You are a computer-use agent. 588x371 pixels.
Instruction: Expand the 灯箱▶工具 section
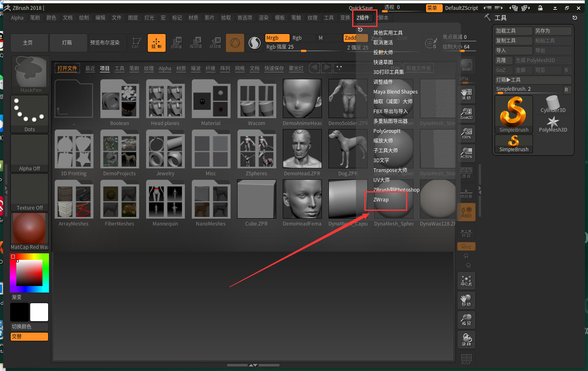point(533,80)
